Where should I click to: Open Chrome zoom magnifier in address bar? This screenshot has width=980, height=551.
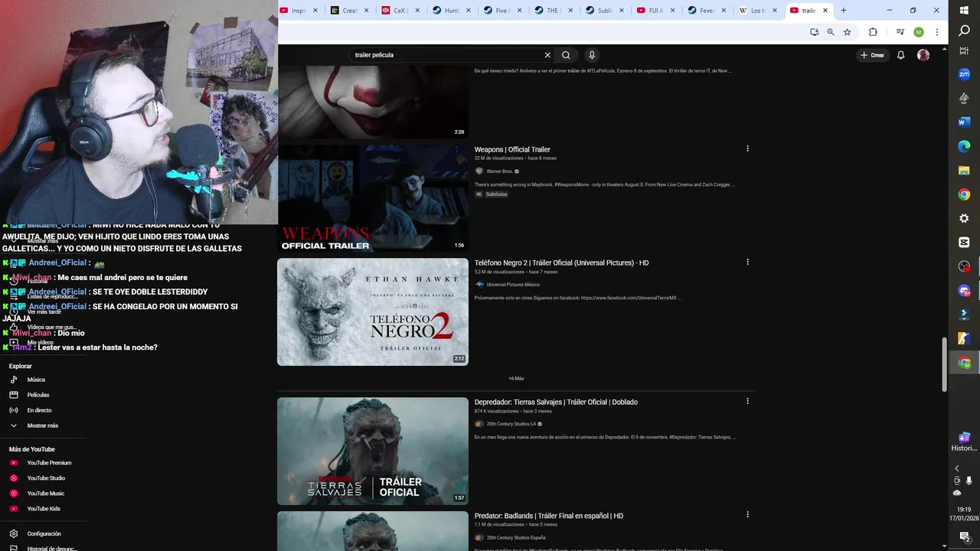831,32
